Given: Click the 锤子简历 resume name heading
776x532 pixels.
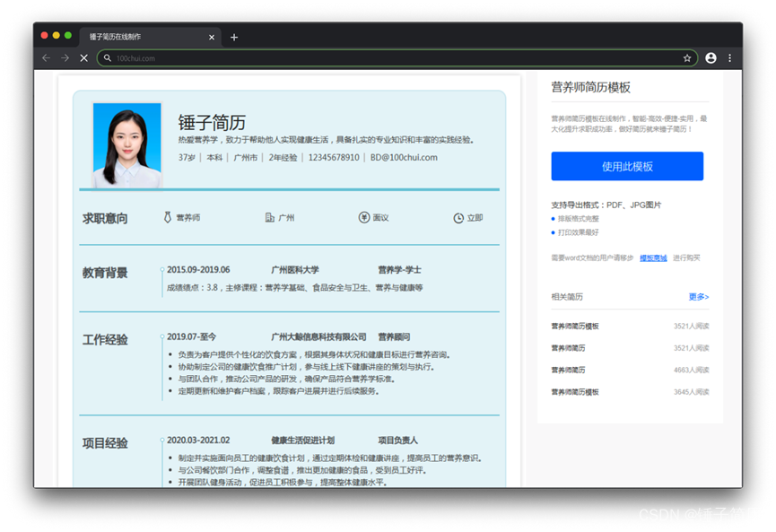Looking at the screenshot, I should (x=212, y=122).
